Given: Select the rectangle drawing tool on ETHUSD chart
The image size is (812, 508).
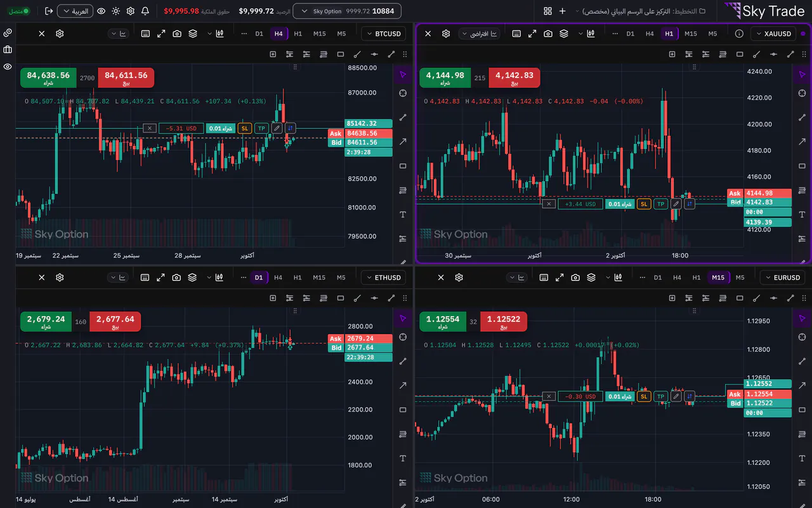Looking at the screenshot, I should 341,298.
